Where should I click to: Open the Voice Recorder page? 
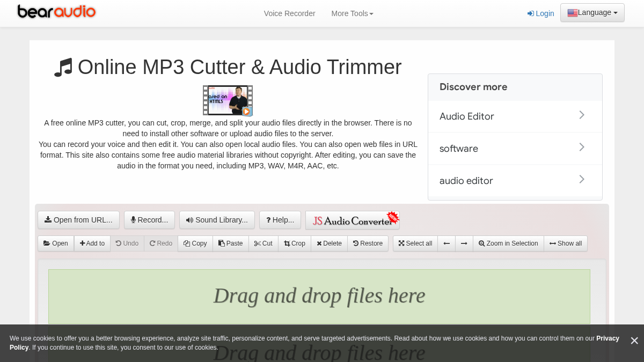pos(289,13)
